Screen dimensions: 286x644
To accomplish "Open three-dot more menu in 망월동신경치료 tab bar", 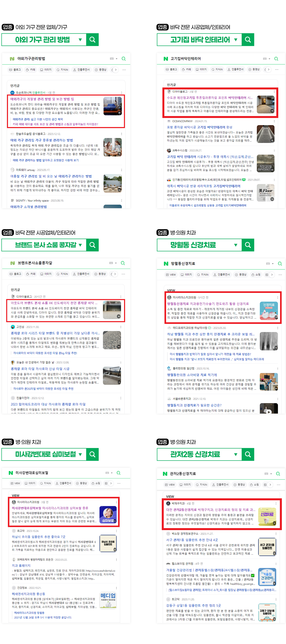I will tap(280, 275).
